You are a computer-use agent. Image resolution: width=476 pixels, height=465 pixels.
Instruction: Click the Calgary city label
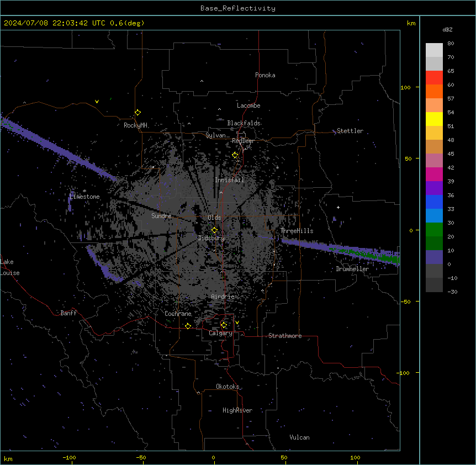tap(220, 333)
